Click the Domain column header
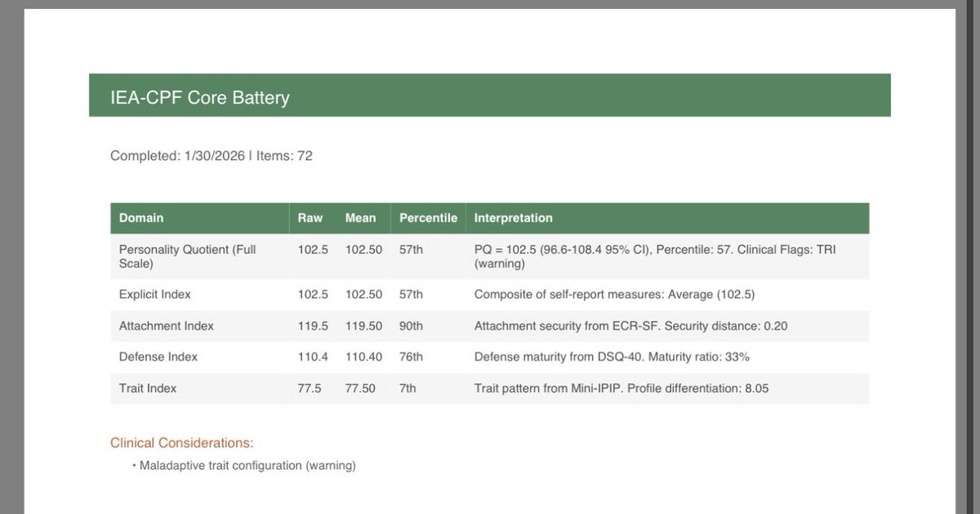Screen dimensions: 980x514 141,218
